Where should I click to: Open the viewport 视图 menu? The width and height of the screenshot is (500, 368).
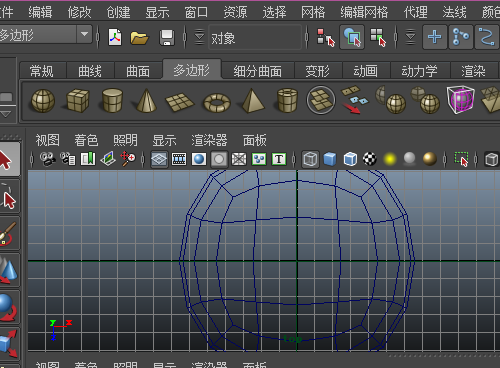pyautogui.click(x=48, y=140)
